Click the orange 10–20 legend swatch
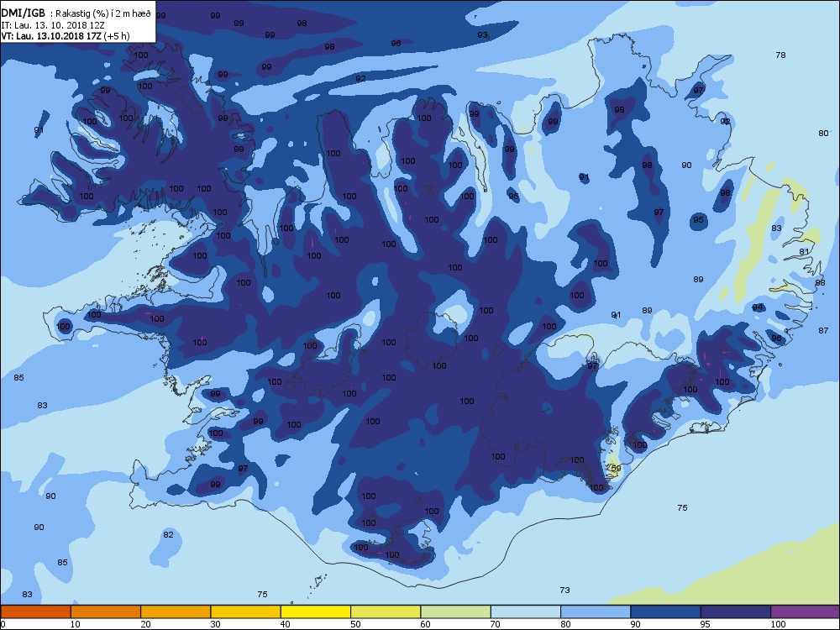This screenshot has height=630, width=840. tap(106, 612)
